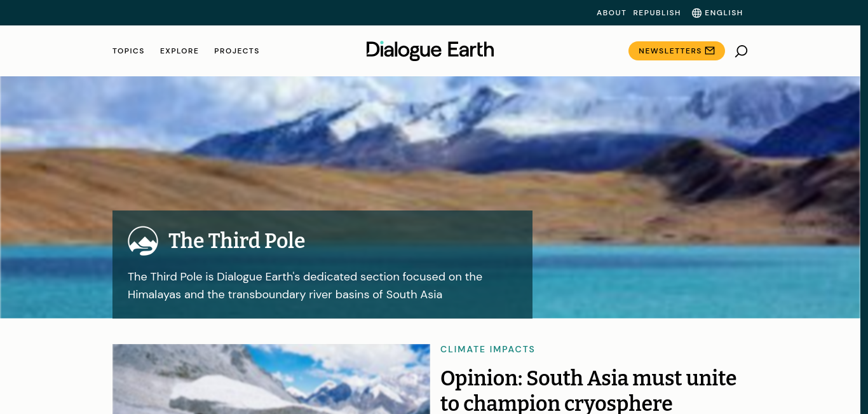This screenshot has height=414, width=868.
Task: Click The Third Pole description text
Action: point(305,286)
